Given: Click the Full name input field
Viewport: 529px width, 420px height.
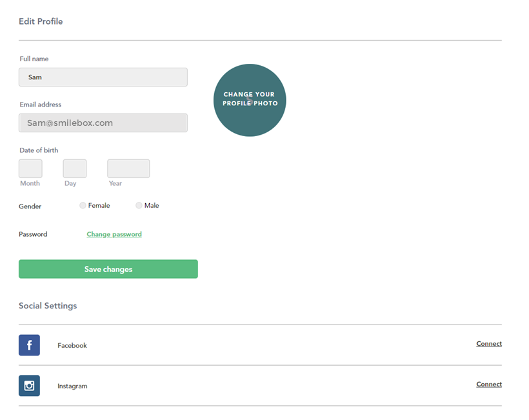Looking at the screenshot, I should pyautogui.click(x=103, y=77).
